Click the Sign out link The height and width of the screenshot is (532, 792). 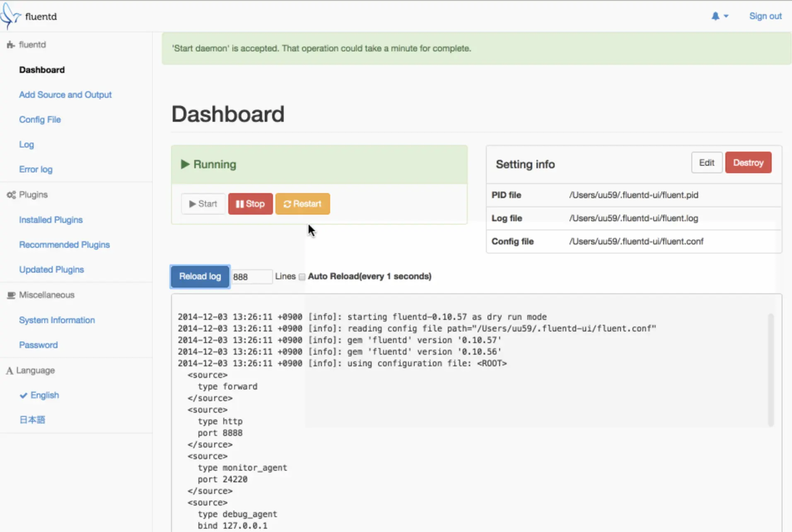pyautogui.click(x=765, y=16)
